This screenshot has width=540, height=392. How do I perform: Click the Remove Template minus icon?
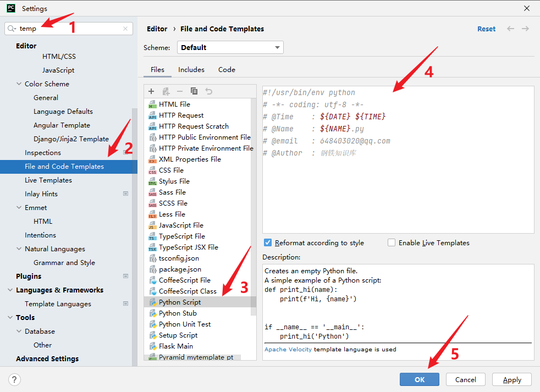tap(180, 91)
